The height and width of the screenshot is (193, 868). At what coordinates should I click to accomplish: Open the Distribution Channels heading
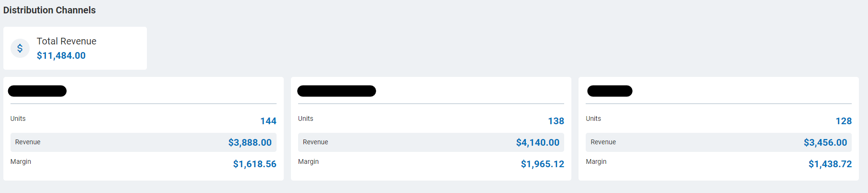49,10
